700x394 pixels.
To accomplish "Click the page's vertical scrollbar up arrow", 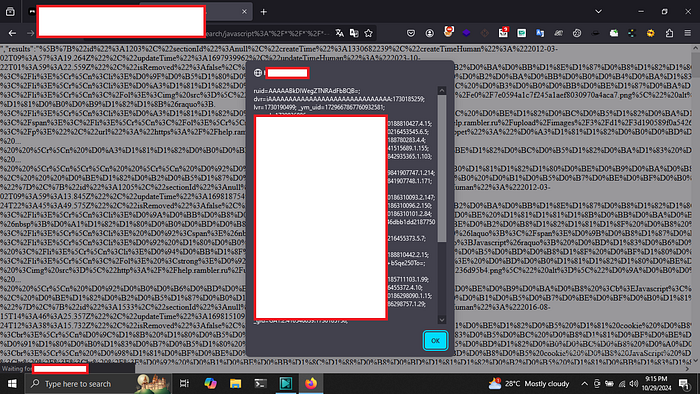I will tap(696, 48).
